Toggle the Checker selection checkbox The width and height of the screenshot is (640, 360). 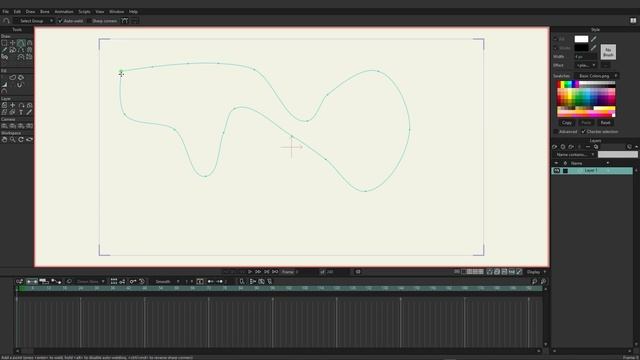[x=583, y=132]
